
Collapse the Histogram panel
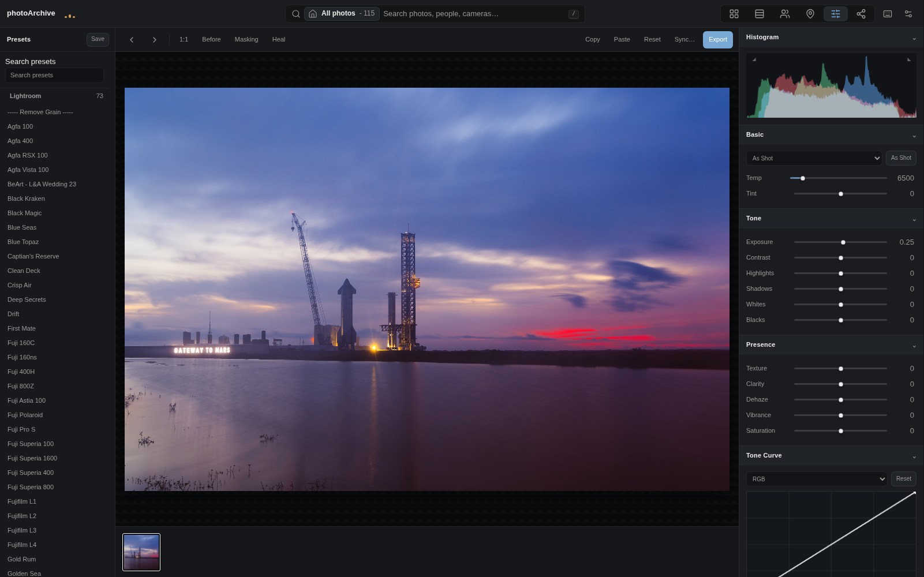coord(914,39)
